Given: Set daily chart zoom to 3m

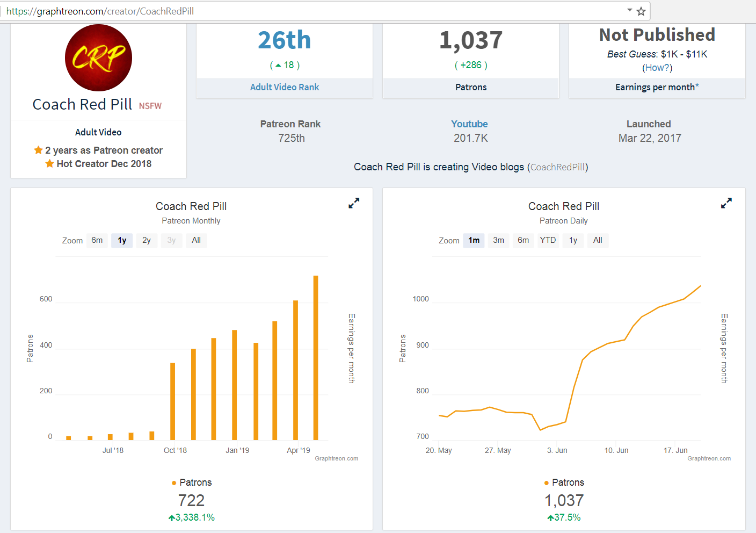Looking at the screenshot, I should (x=499, y=240).
